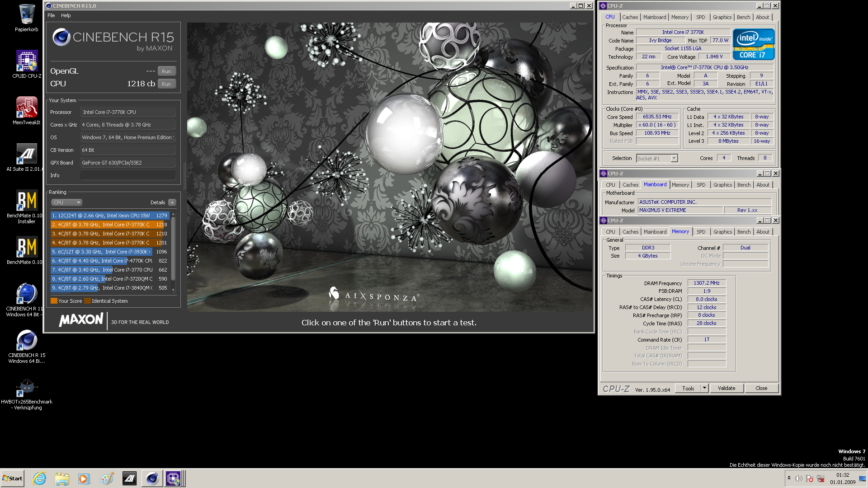Click the Info input field in Your System
This screenshot has height=488, width=868.
point(128,175)
